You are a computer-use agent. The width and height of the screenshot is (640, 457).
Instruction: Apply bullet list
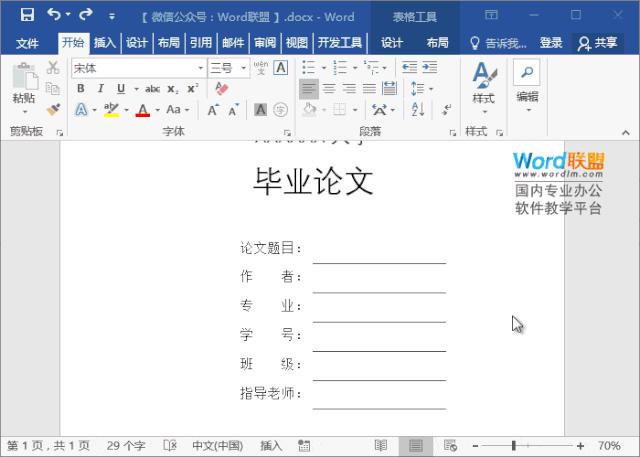click(309, 68)
